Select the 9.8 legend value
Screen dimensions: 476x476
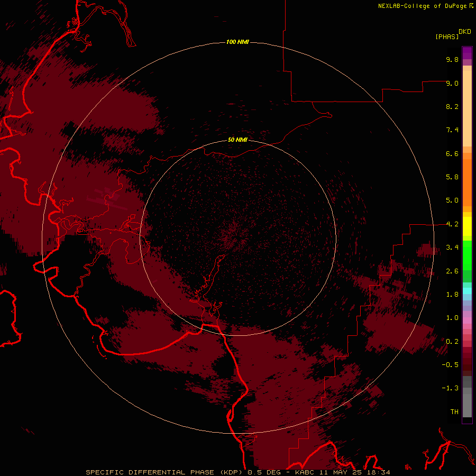[x=452, y=59]
